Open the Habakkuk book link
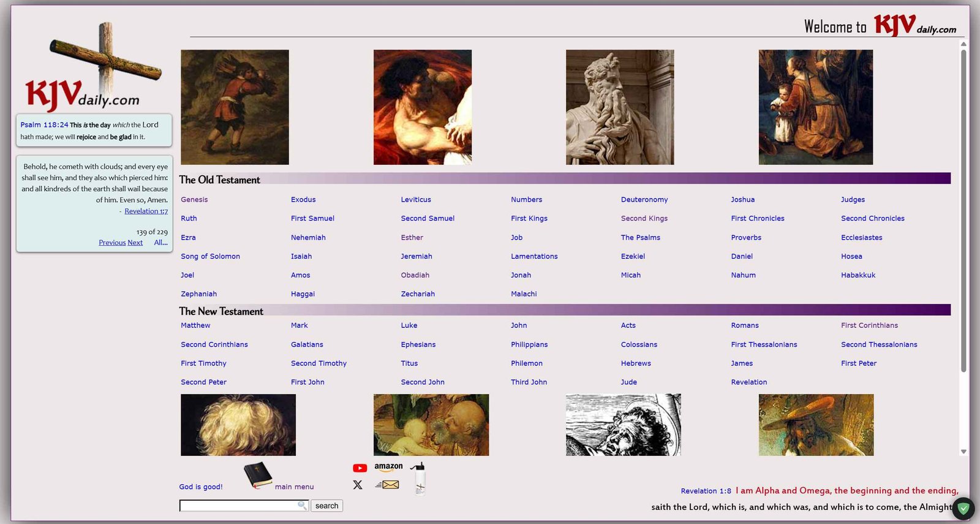Image resolution: width=980 pixels, height=524 pixels. 858,276
